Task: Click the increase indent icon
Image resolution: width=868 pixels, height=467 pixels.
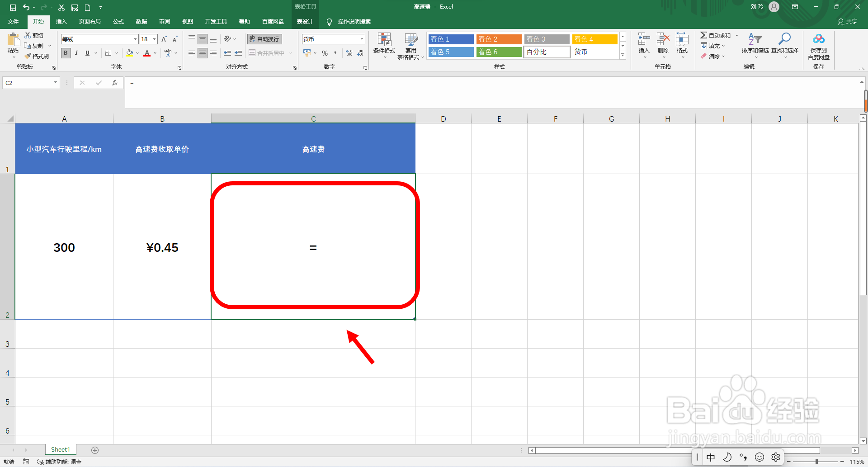Action: point(238,53)
